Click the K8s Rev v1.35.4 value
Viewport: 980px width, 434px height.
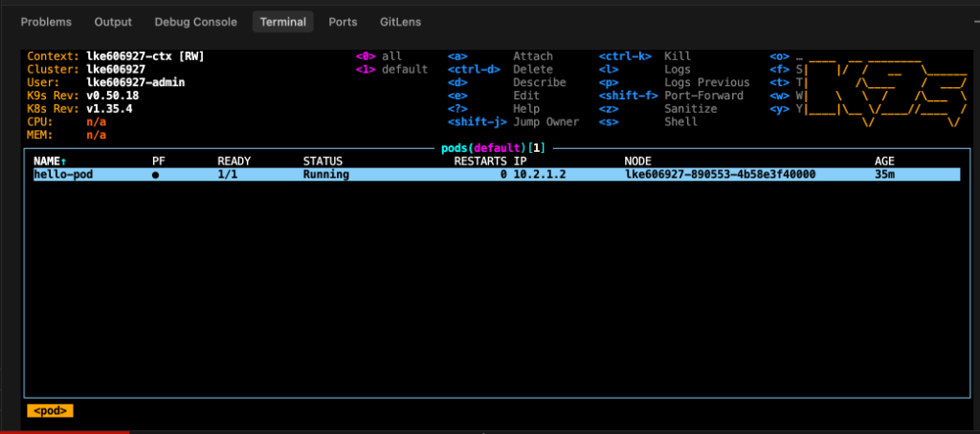click(x=109, y=109)
